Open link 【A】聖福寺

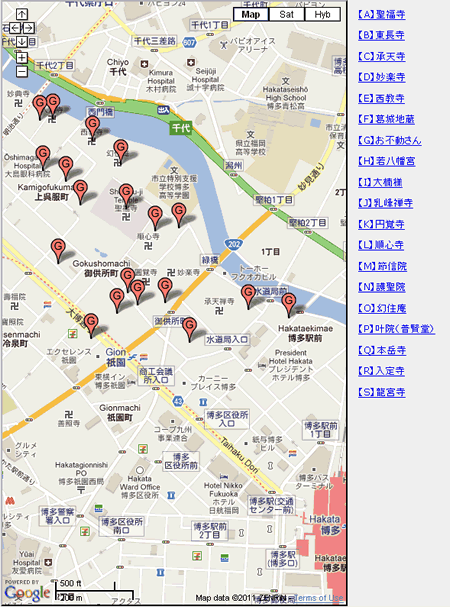381,15
